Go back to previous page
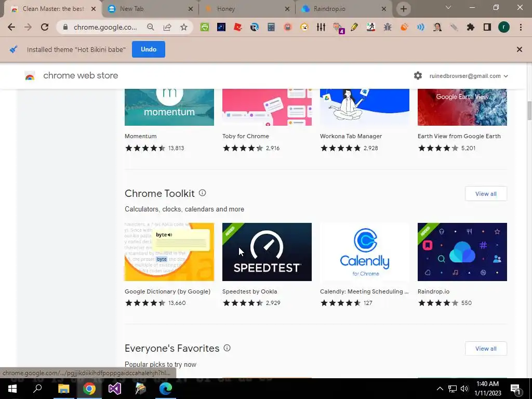 click(11, 27)
